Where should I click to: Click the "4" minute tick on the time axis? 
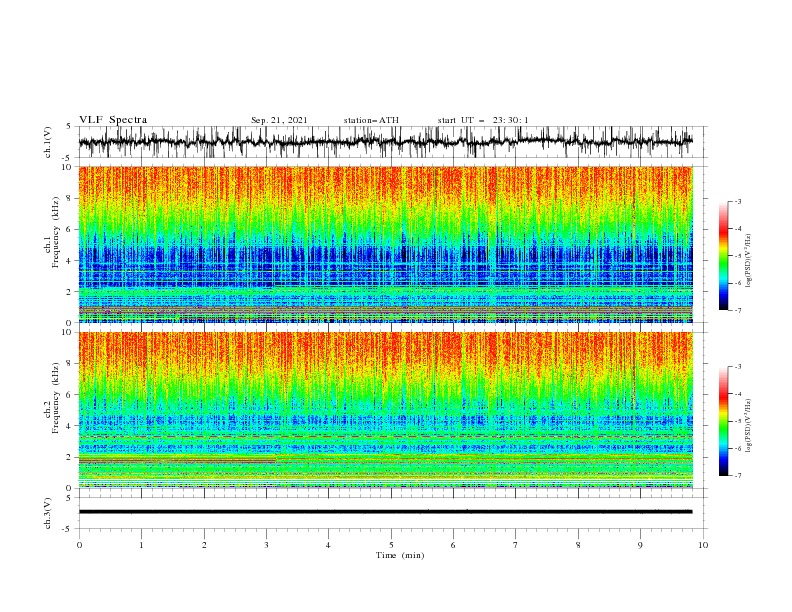[328, 545]
